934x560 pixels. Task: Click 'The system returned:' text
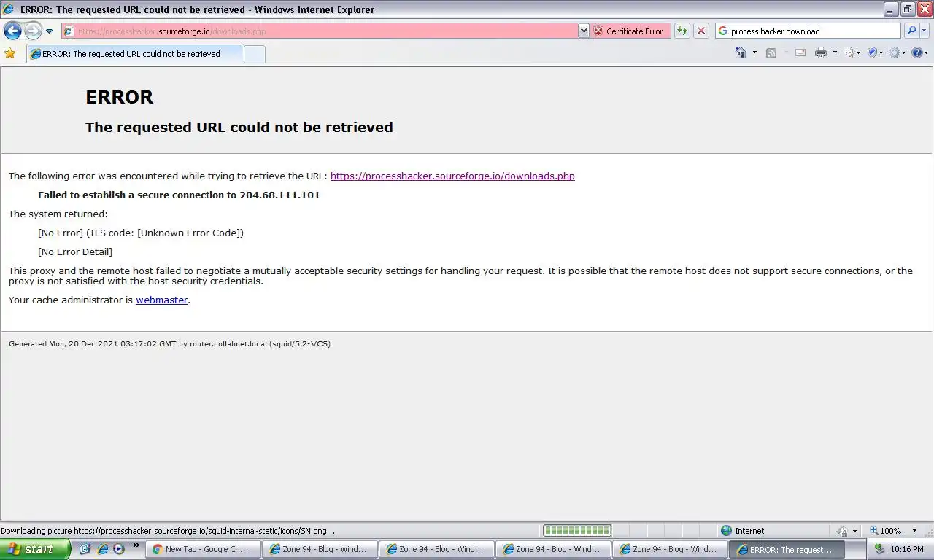pos(58,214)
